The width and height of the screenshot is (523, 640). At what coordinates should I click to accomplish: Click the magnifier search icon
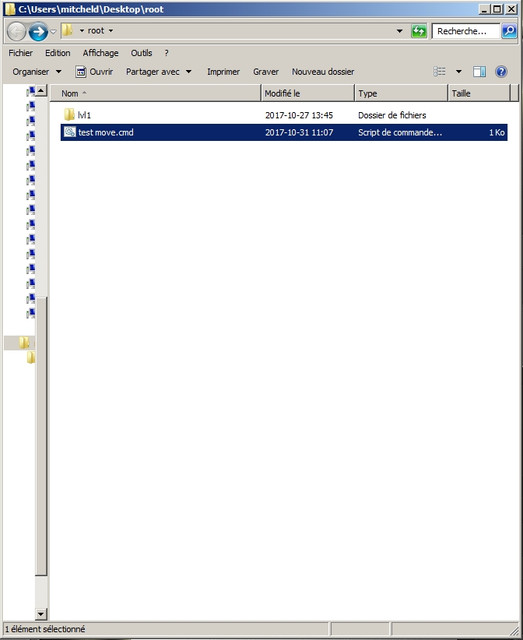pyautogui.click(x=509, y=31)
